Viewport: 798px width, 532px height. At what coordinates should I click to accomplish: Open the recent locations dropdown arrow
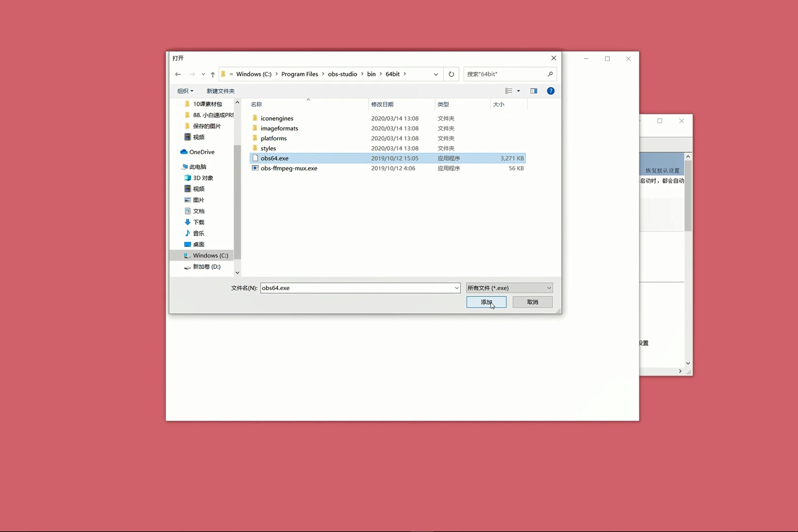[203, 74]
